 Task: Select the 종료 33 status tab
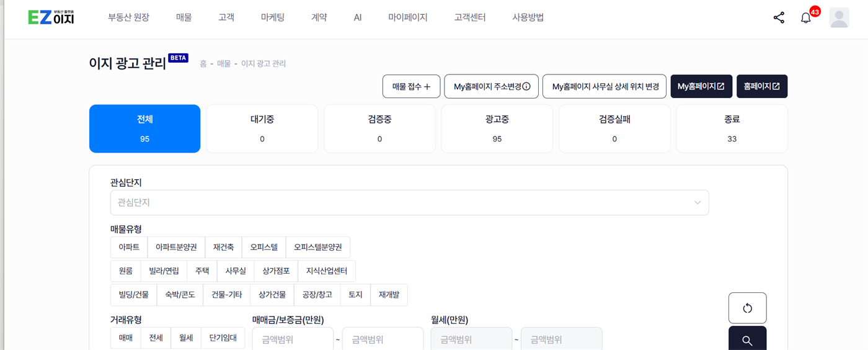click(732, 128)
